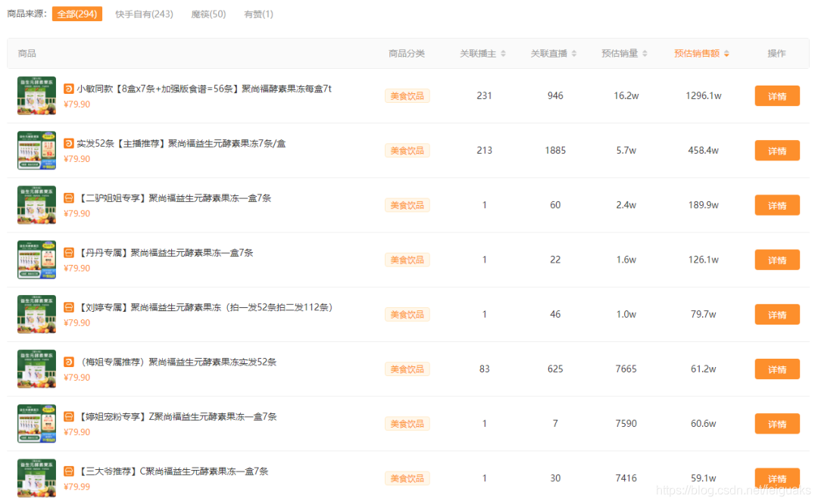Click the 231 related broadcasters value
The height and width of the screenshot is (504, 818).
click(x=484, y=96)
